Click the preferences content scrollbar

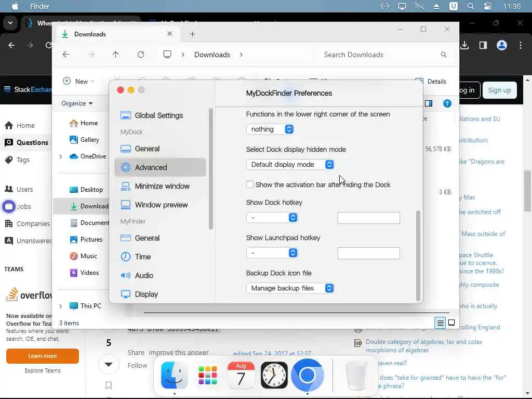418,256
